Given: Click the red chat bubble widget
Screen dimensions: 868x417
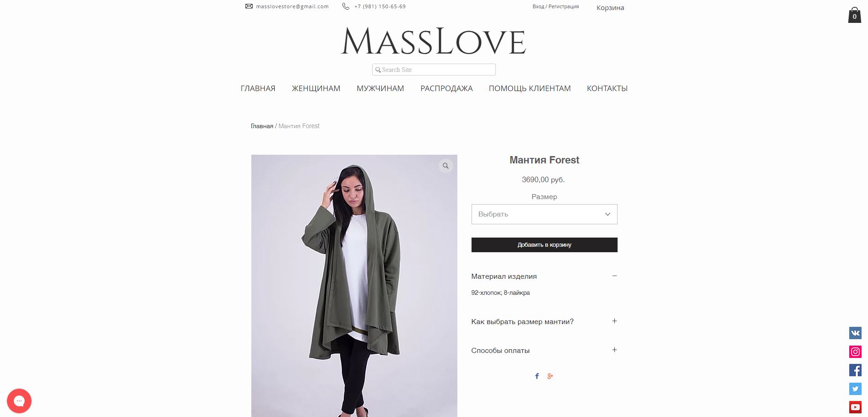Looking at the screenshot, I should (x=19, y=401).
